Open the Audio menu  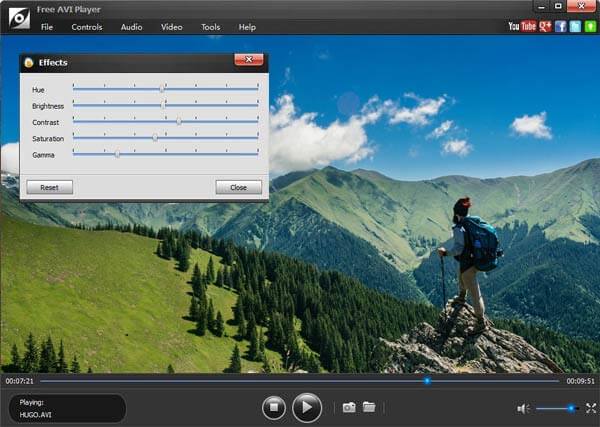(131, 27)
